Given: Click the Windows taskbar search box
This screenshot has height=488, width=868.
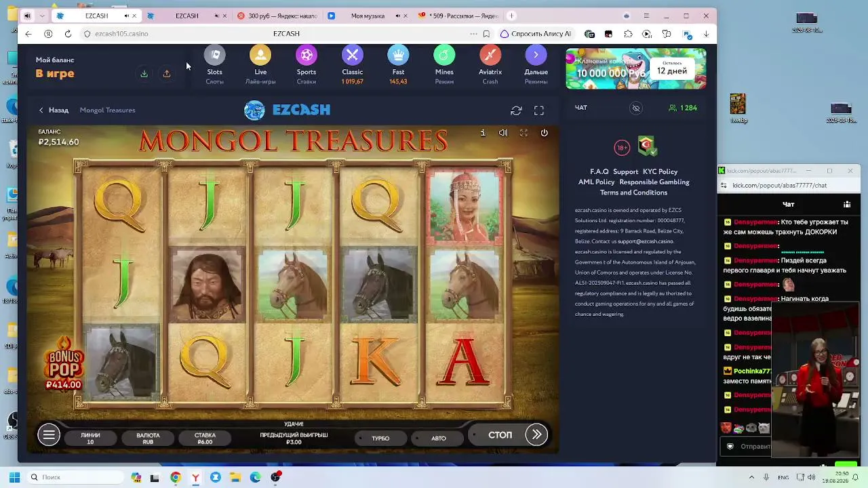Looking at the screenshot, I should click(x=75, y=477).
